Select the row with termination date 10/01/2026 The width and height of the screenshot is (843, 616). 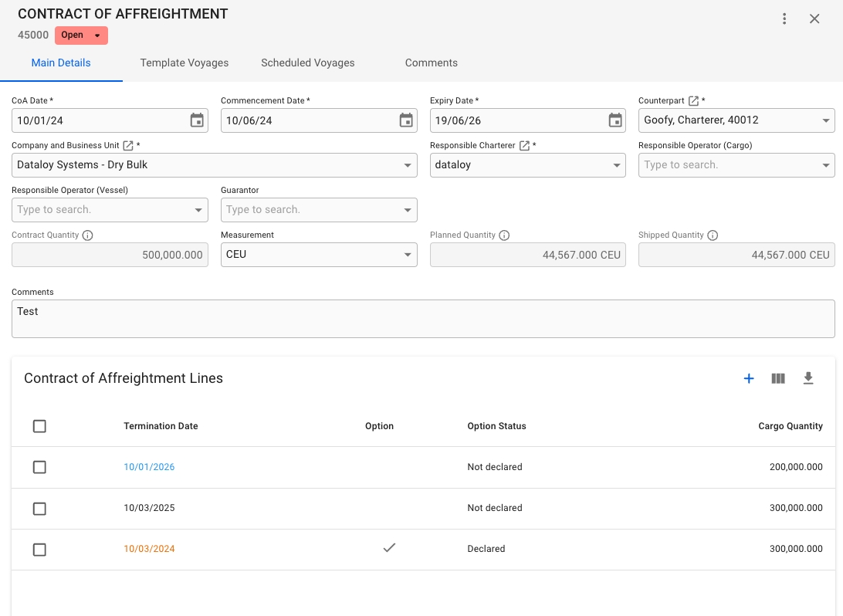(x=40, y=467)
